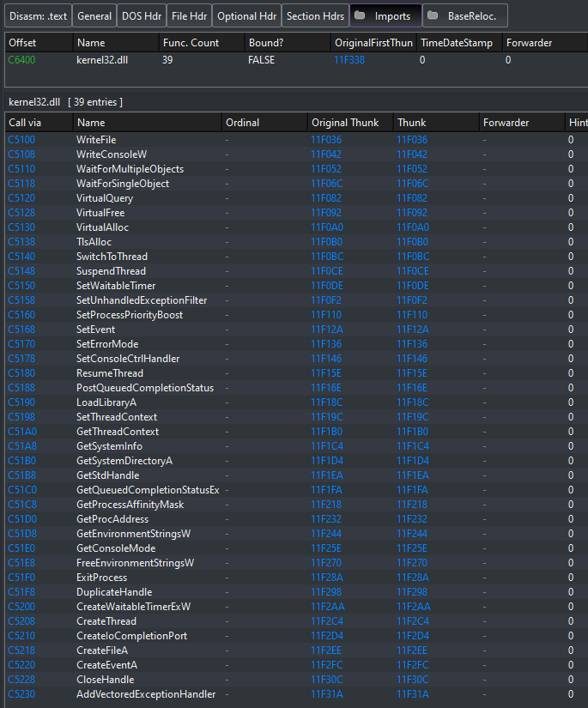This screenshot has height=708, width=588.
Task: Select the VirtualAlloc import
Action: pos(296,227)
